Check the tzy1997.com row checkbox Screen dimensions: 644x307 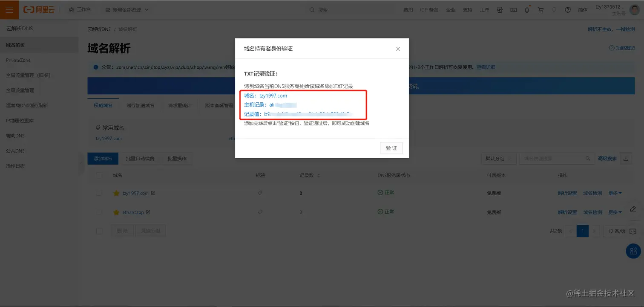pyautogui.click(x=99, y=193)
